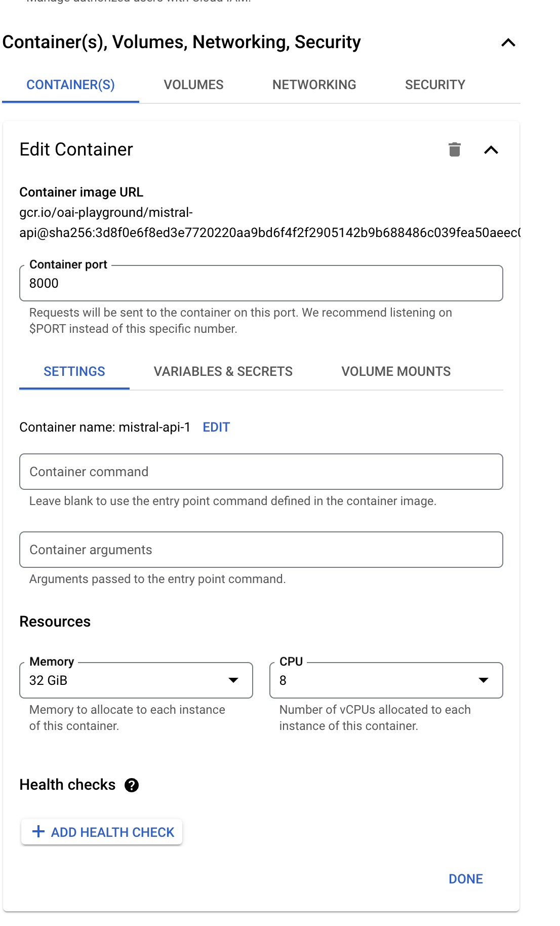Click the Container command input field

click(x=261, y=472)
